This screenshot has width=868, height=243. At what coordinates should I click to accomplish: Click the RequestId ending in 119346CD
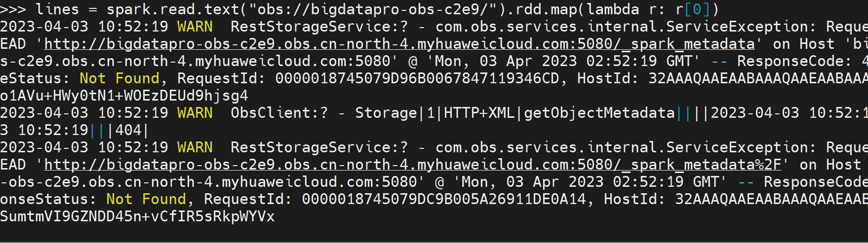[x=417, y=78]
